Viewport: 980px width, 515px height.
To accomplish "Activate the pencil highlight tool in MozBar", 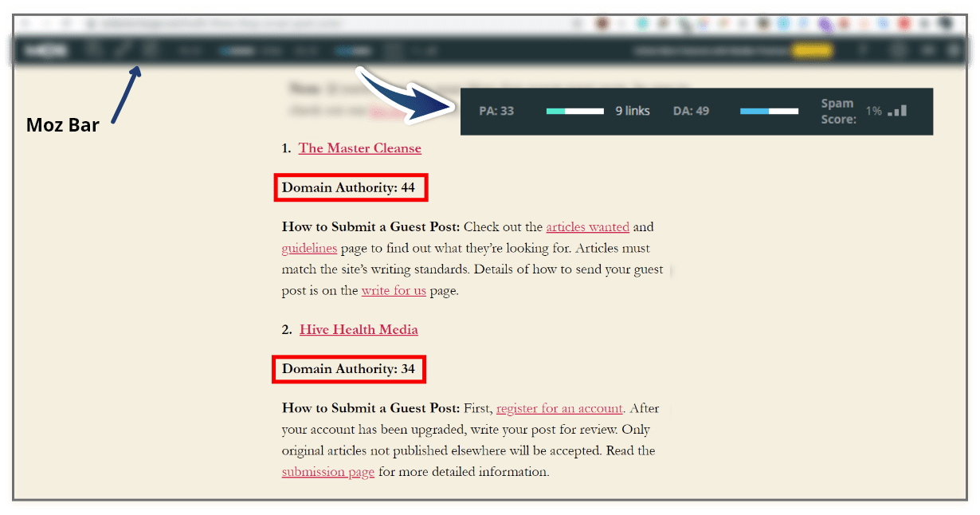I will pos(121,51).
